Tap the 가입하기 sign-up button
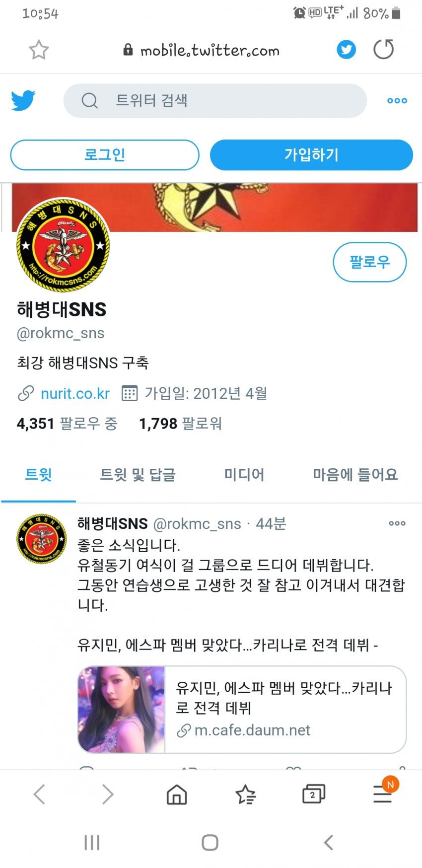 (311, 155)
